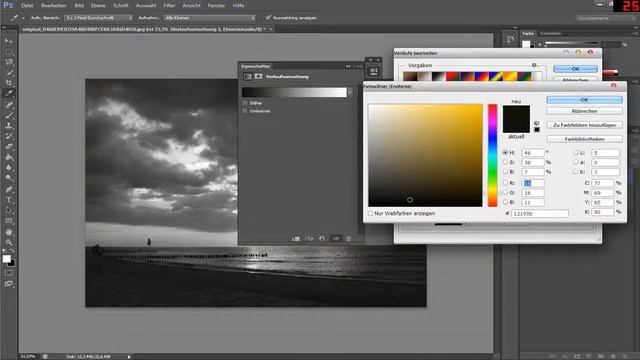Image resolution: width=640 pixels, height=360 pixels.
Task: Click the gradient preview bar in Eigenschaften
Action: (x=294, y=93)
